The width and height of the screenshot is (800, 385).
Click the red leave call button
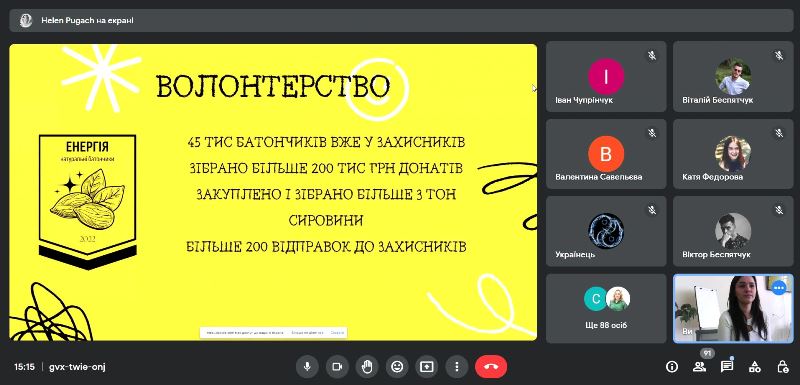[491, 366]
